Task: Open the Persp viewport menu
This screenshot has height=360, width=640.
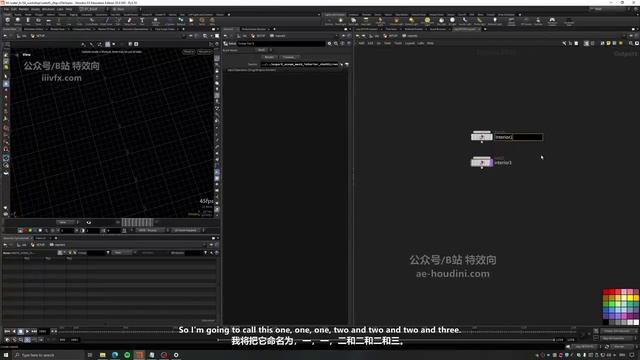Action: (189, 52)
